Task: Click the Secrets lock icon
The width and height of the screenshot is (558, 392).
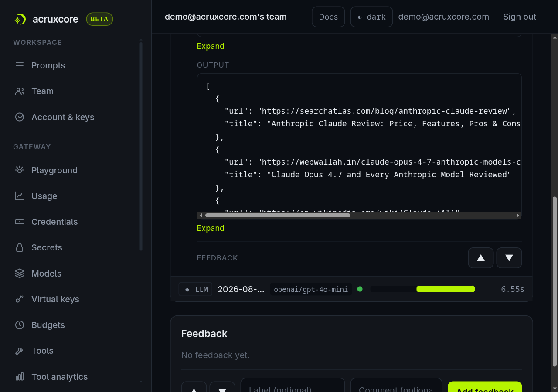Action: 20,247
